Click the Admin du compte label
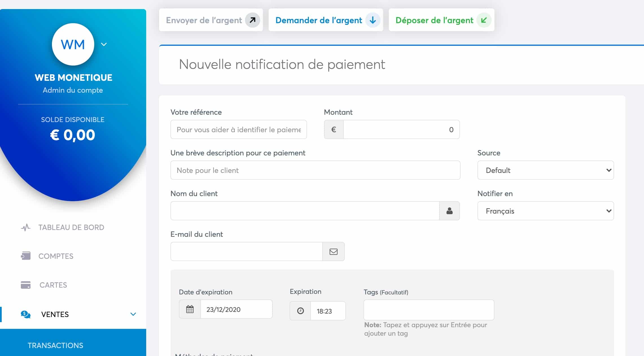 (x=73, y=90)
